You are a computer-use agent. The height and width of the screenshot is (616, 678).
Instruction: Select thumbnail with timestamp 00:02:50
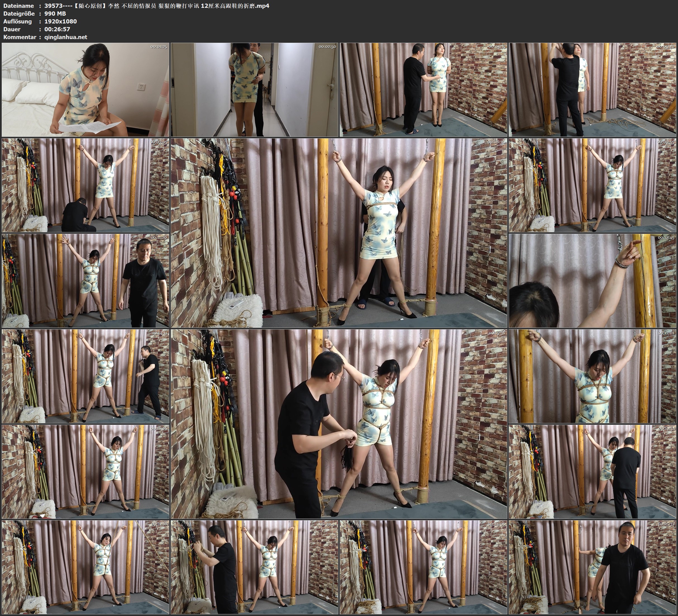pyautogui.click(x=254, y=89)
